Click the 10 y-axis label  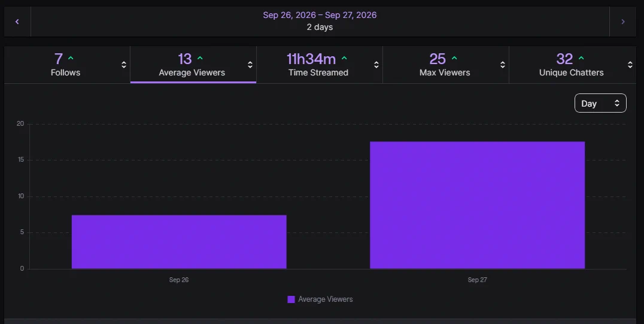(21, 196)
